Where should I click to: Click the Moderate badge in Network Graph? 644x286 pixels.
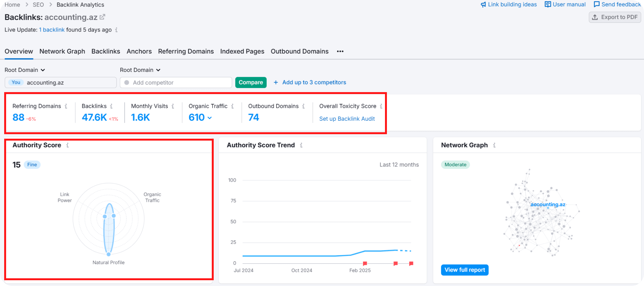(455, 165)
